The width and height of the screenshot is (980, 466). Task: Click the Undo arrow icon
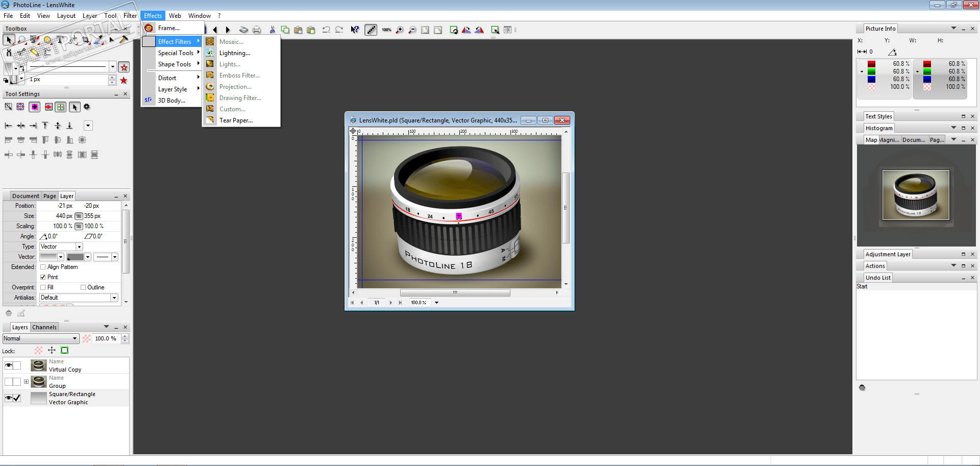tap(326, 30)
